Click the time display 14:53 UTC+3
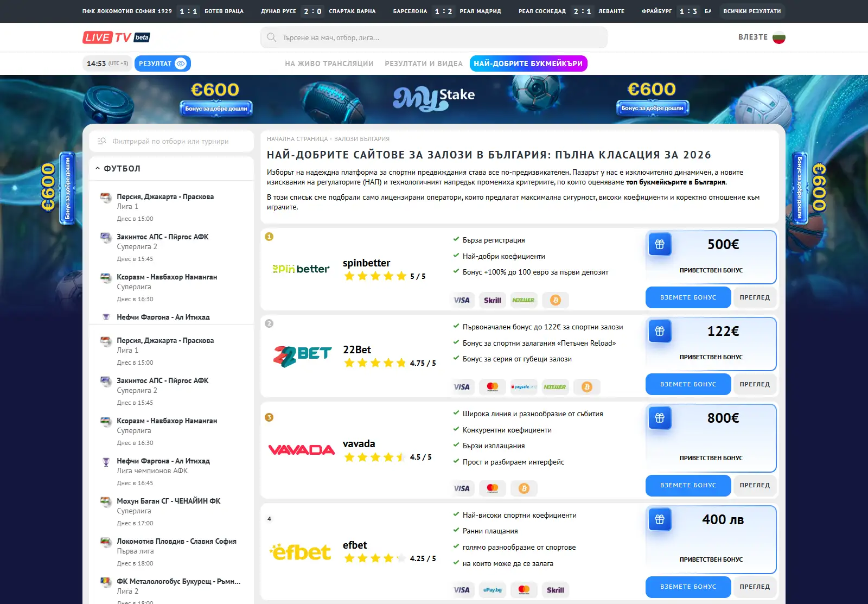Screen dimensions: 868x604 (107, 63)
